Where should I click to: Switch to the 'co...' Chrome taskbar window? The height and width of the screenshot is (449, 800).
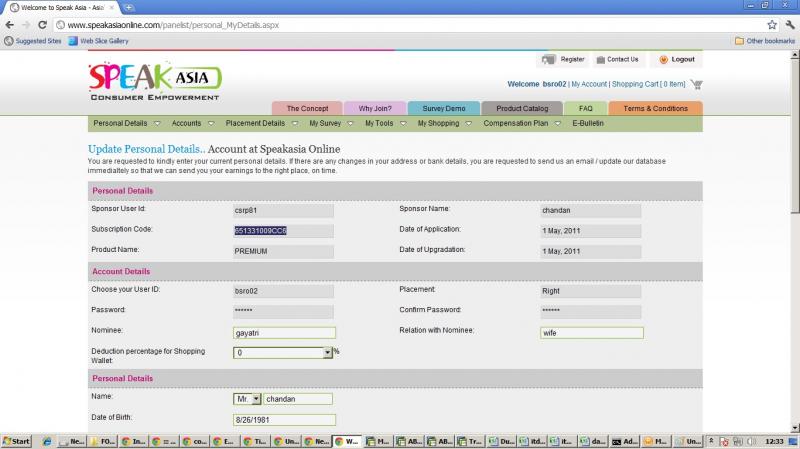(x=194, y=441)
